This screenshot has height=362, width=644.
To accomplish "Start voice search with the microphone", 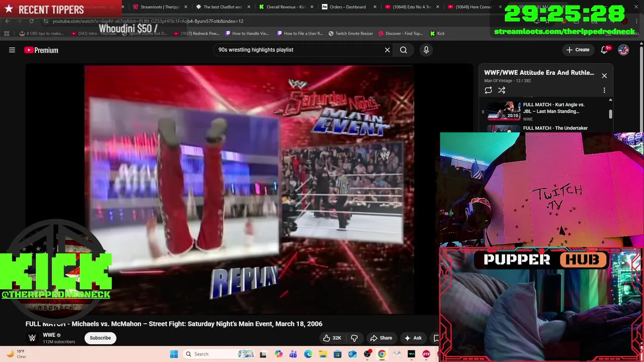I will [426, 50].
